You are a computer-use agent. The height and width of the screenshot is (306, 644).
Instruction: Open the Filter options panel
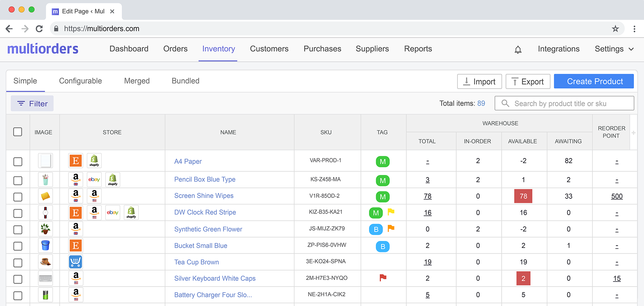[32, 104]
